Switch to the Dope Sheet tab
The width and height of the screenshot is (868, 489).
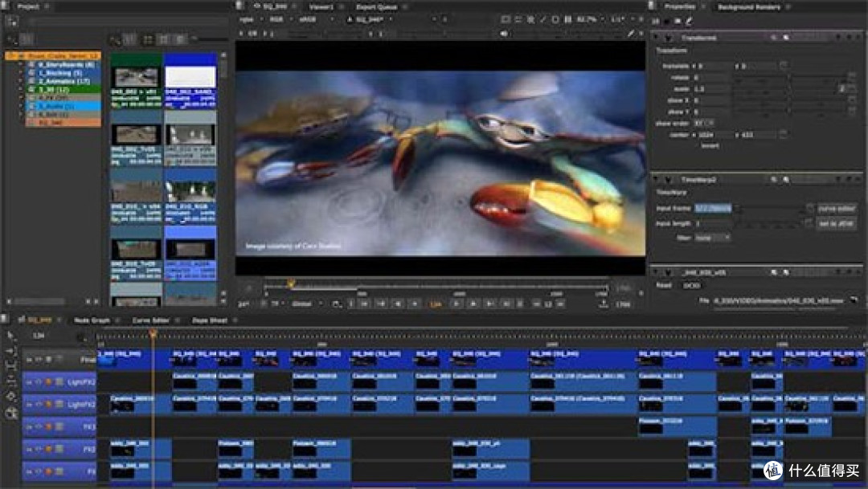click(x=209, y=320)
